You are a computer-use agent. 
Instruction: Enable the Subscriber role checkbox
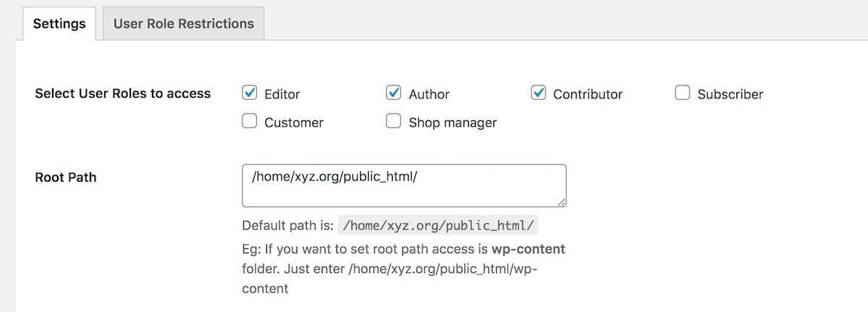[682, 93]
